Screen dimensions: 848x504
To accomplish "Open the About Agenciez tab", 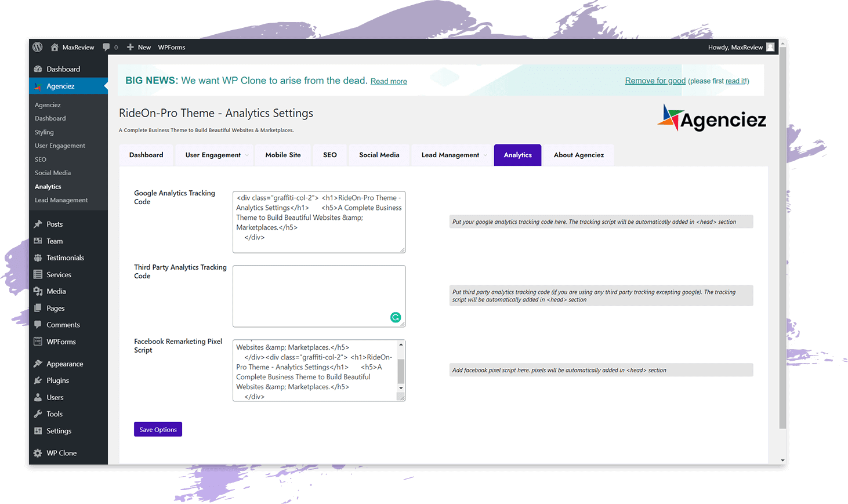I will (579, 155).
